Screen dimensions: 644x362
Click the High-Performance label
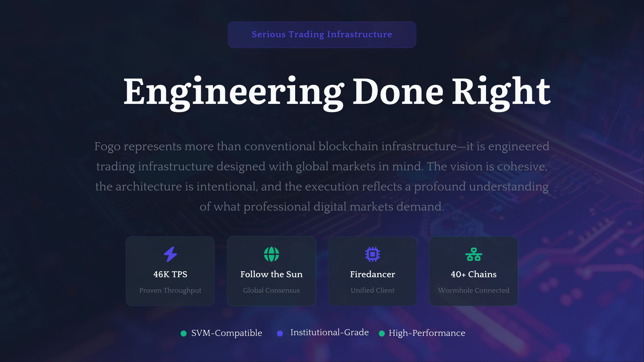click(427, 333)
